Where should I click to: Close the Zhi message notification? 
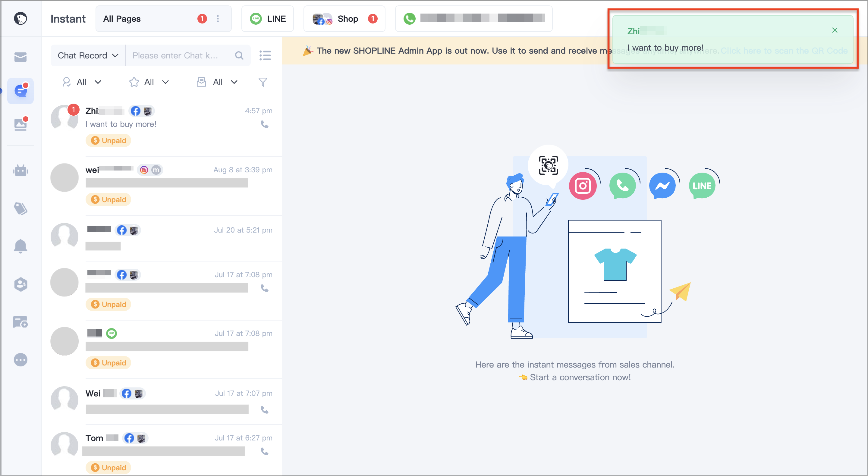coord(835,30)
